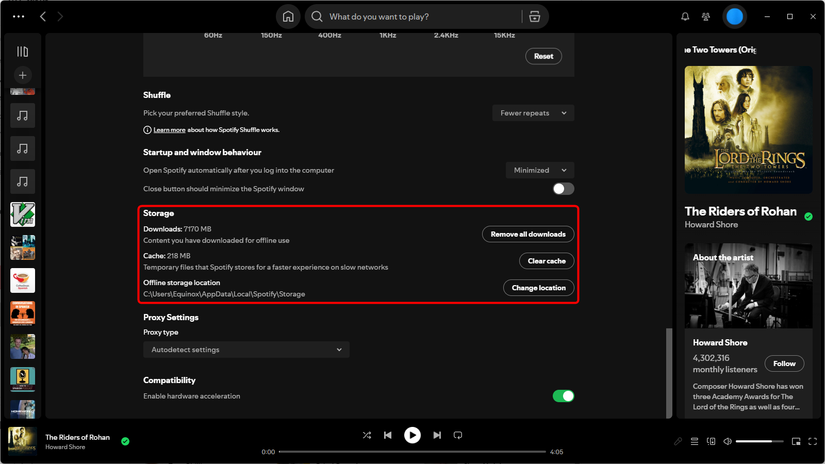Screen dimensions: 825x464
Task: Click the Cache: 218 MB text
Action: (167, 256)
